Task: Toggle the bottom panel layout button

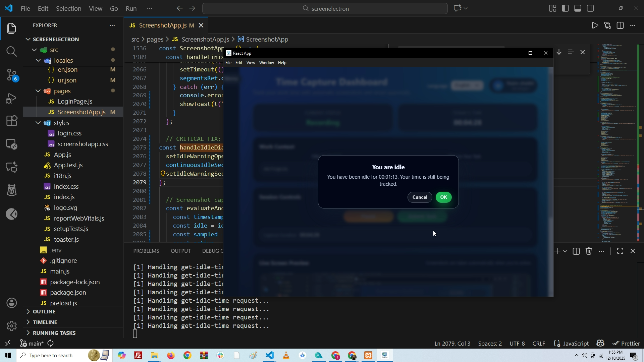Action: [x=578, y=8]
